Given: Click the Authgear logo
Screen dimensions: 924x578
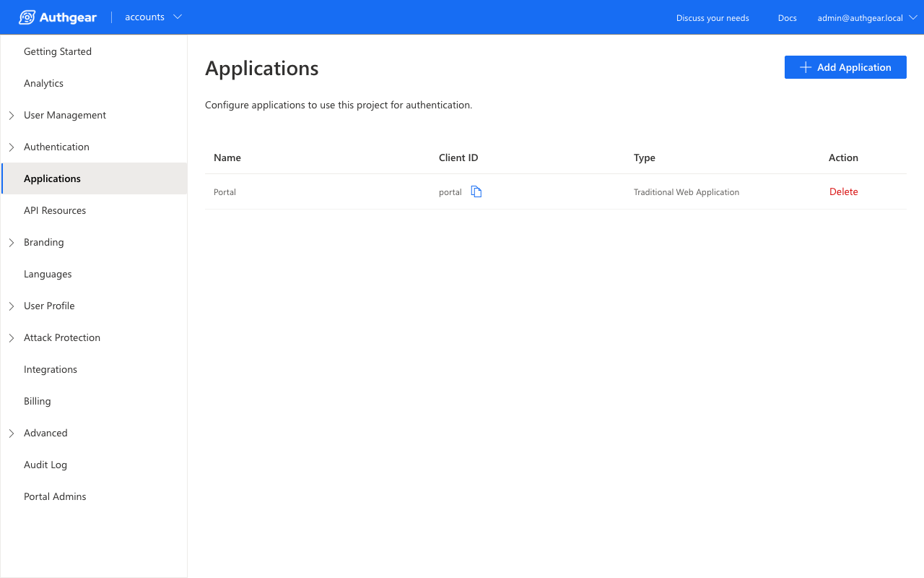Looking at the screenshot, I should (x=58, y=17).
